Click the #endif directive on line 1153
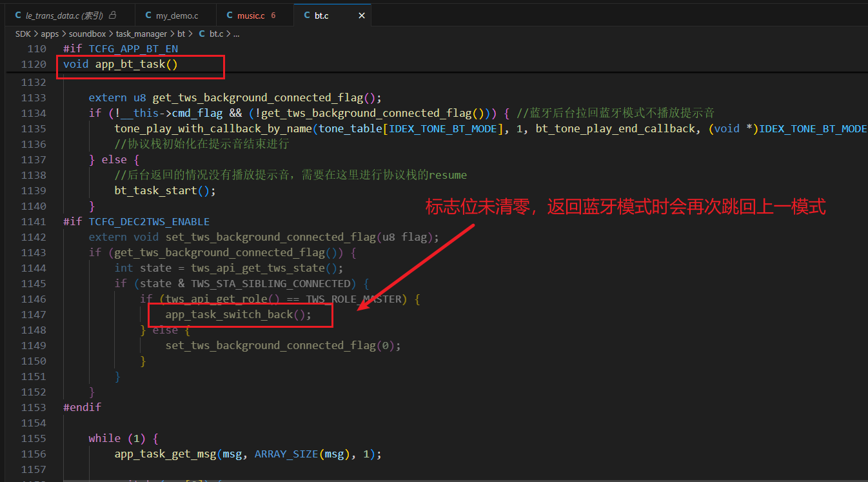This screenshot has height=482, width=868. pos(83,408)
